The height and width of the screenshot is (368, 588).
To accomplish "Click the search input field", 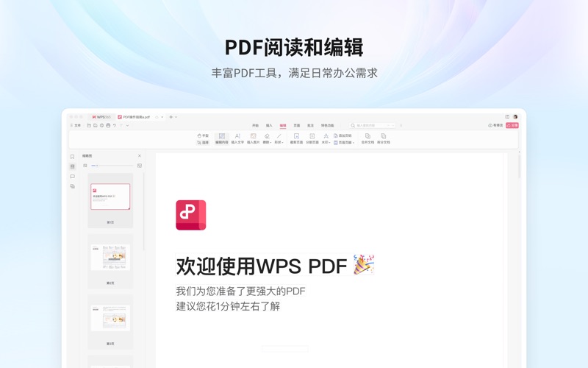I will coord(373,125).
